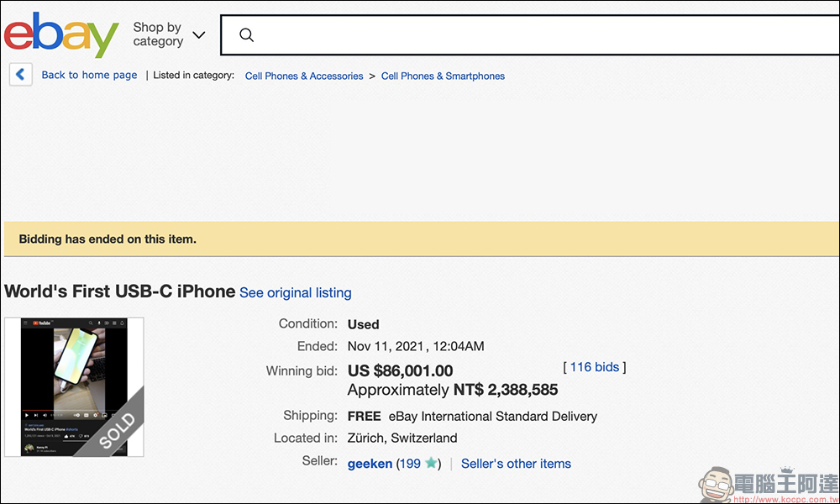Click the World's First USB-C iPhone title
The width and height of the screenshot is (840, 504).
point(119,291)
